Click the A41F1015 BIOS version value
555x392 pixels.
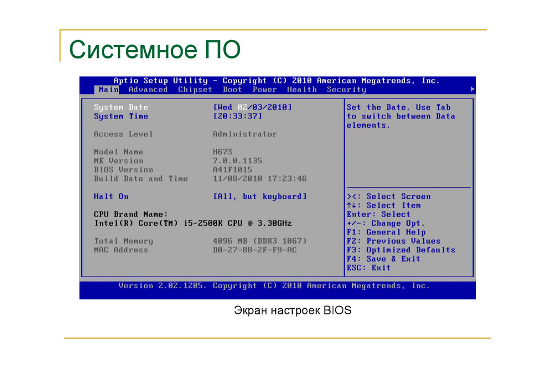(233, 170)
